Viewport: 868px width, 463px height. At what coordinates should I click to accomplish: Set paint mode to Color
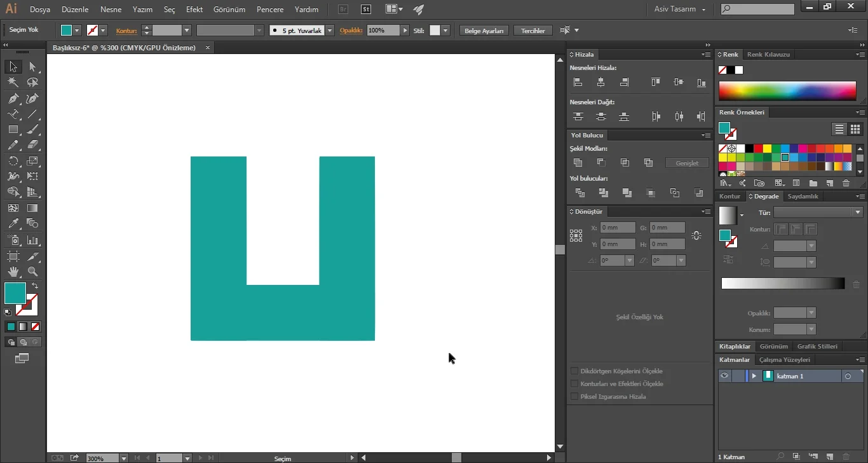11,326
